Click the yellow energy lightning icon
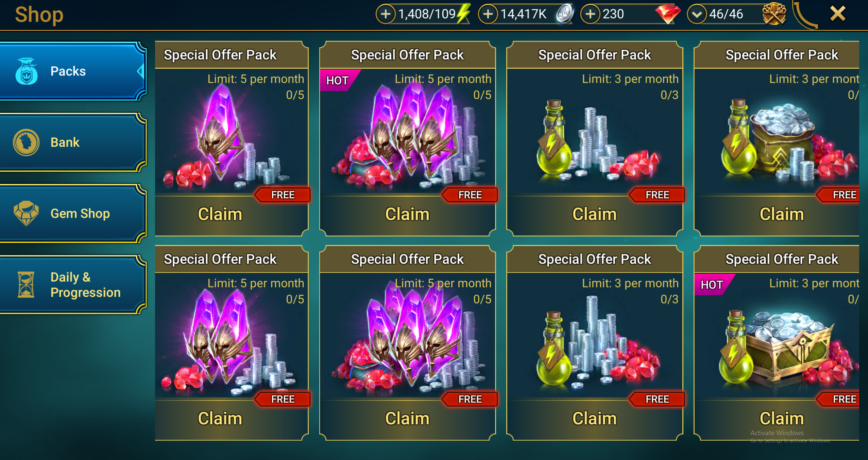The height and width of the screenshot is (460, 868). coord(464,14)
